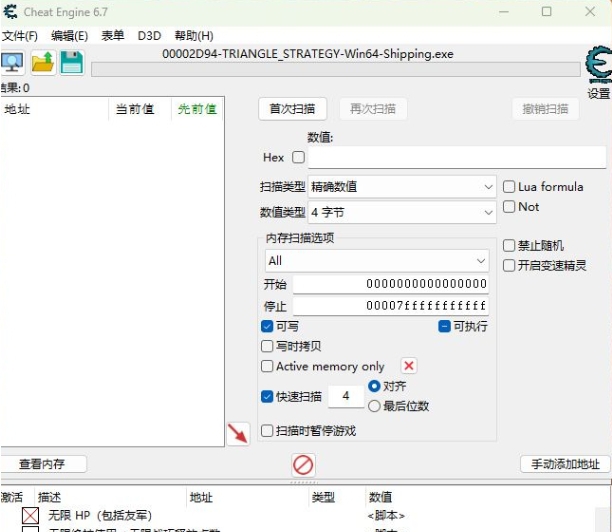The image size is (612, 532).
Task: Open the 编辑(E) menu
Action: click(x=69, y=36)
